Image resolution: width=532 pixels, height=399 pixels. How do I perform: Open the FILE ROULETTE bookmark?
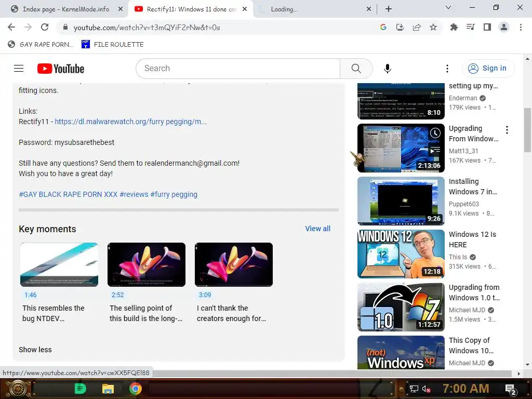point(113,45)
